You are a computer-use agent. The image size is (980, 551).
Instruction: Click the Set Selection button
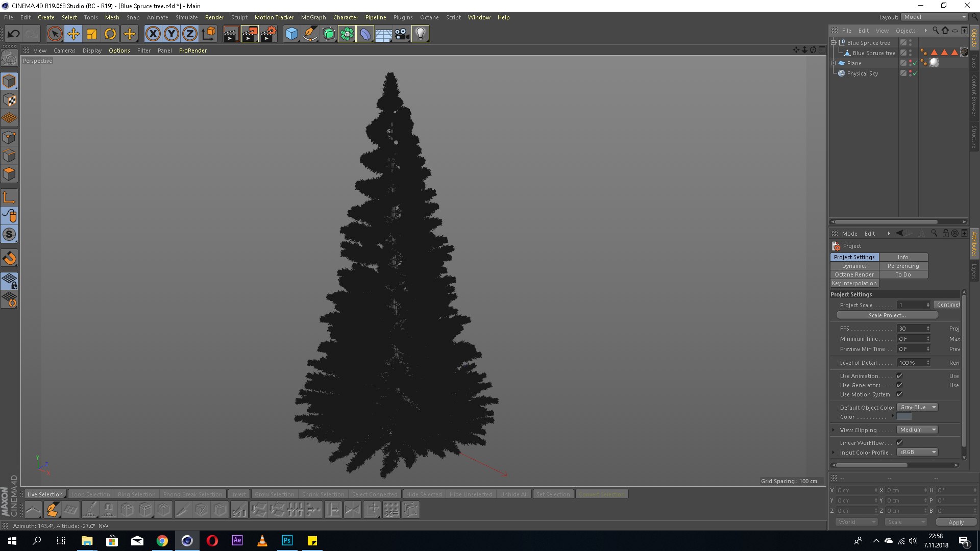coord(553,494)
